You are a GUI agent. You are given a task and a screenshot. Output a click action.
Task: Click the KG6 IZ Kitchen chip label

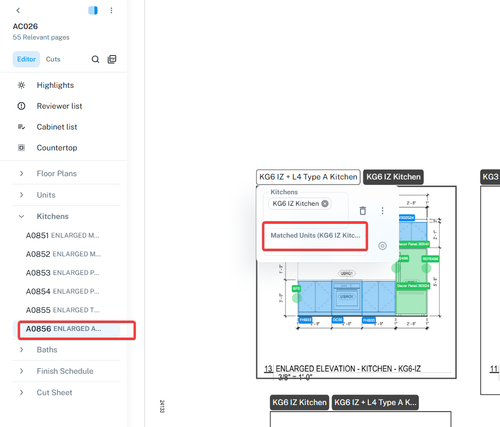click(296, 203)
